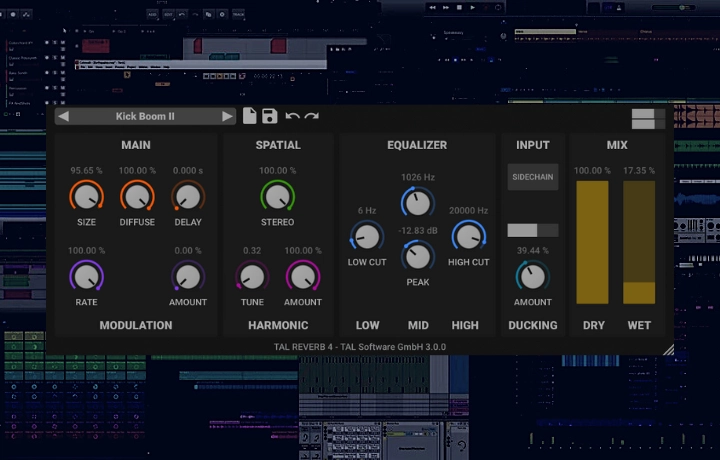Click the LOW CUT knob

pyautogui.click(x=366, y=236)
